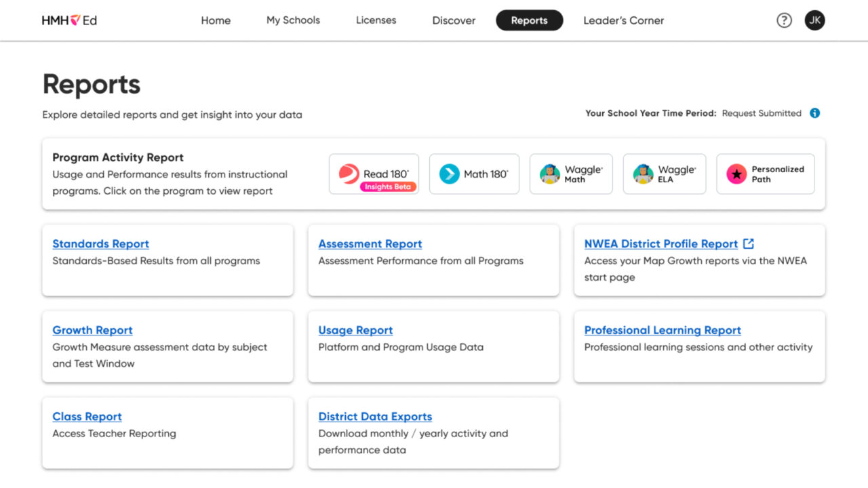The image size is (868, 488).
Task: Open the Discover tab
Action: point(454,20)
